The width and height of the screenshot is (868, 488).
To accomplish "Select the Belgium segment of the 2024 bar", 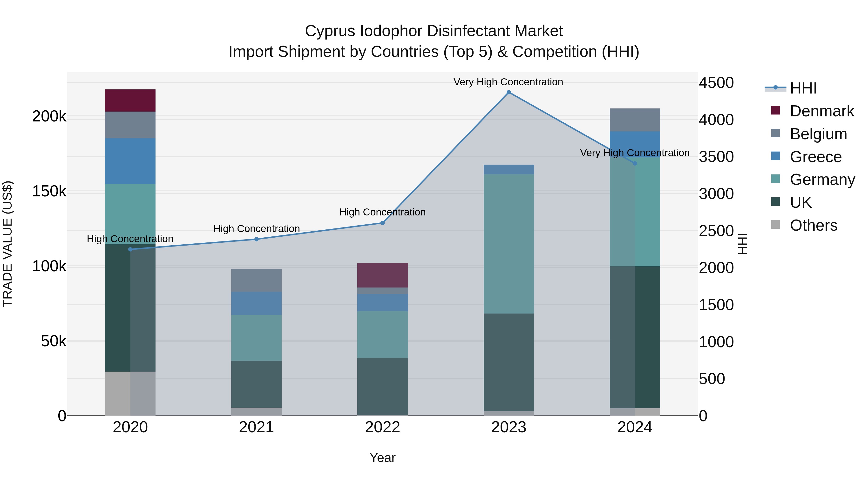I will pyautogui.click(x=635, y=120).
